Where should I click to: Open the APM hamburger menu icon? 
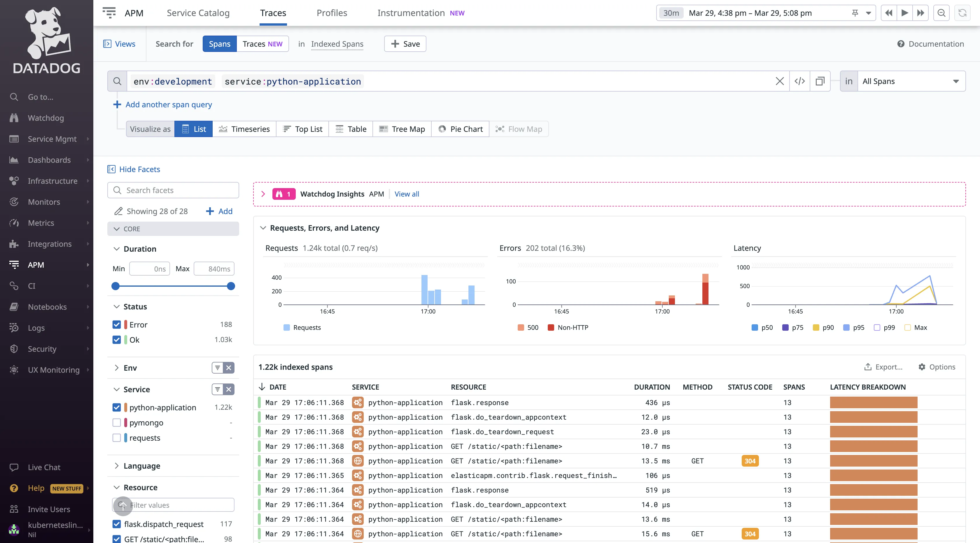tap(109, 13)
